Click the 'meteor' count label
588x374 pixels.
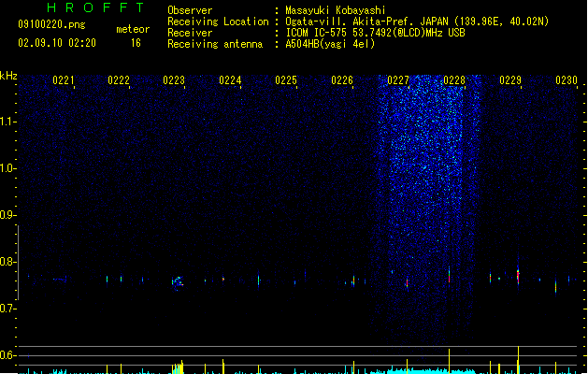(133, 29)
